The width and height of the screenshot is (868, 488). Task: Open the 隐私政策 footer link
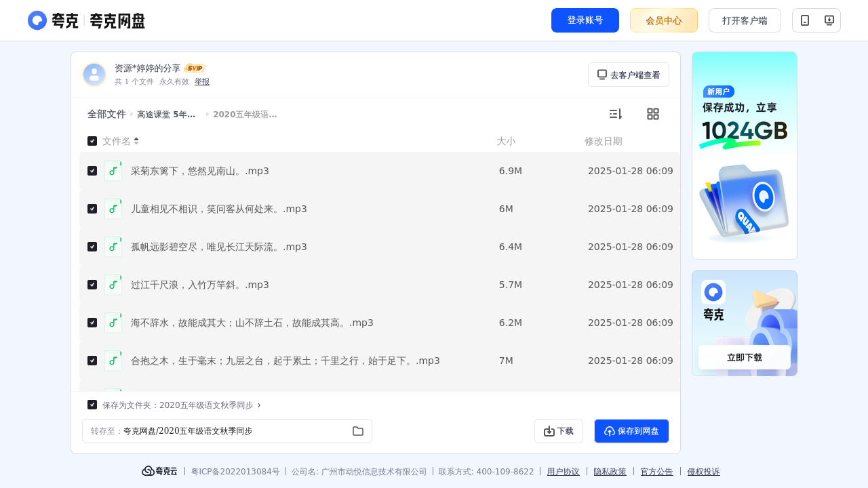(x=610, y=472)
